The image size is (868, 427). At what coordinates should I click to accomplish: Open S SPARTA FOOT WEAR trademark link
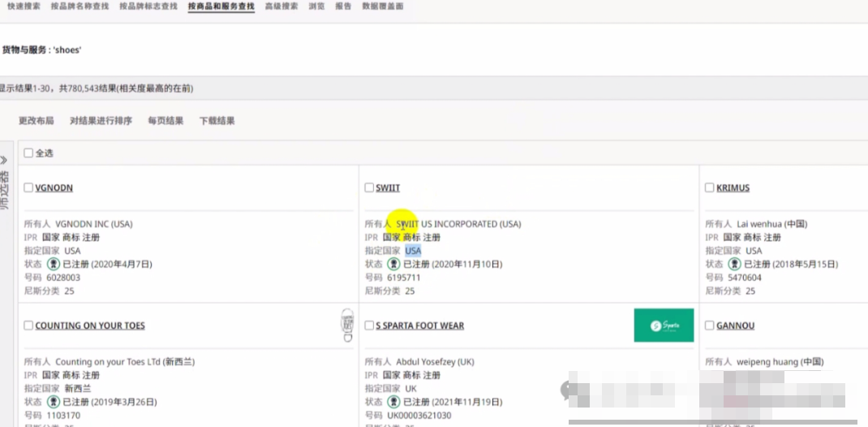pyautogui.click(x=419, y=326)
